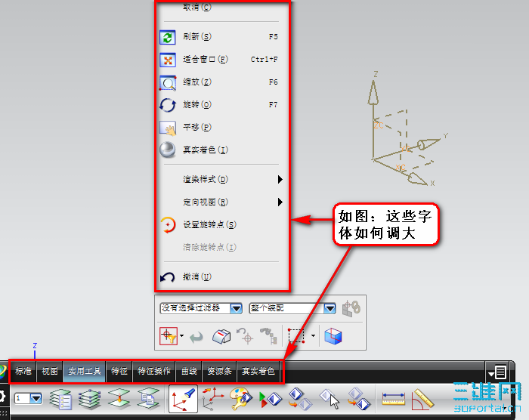Switch to the 特征操作 tab

pyautogui.click(x=154, y=372)
